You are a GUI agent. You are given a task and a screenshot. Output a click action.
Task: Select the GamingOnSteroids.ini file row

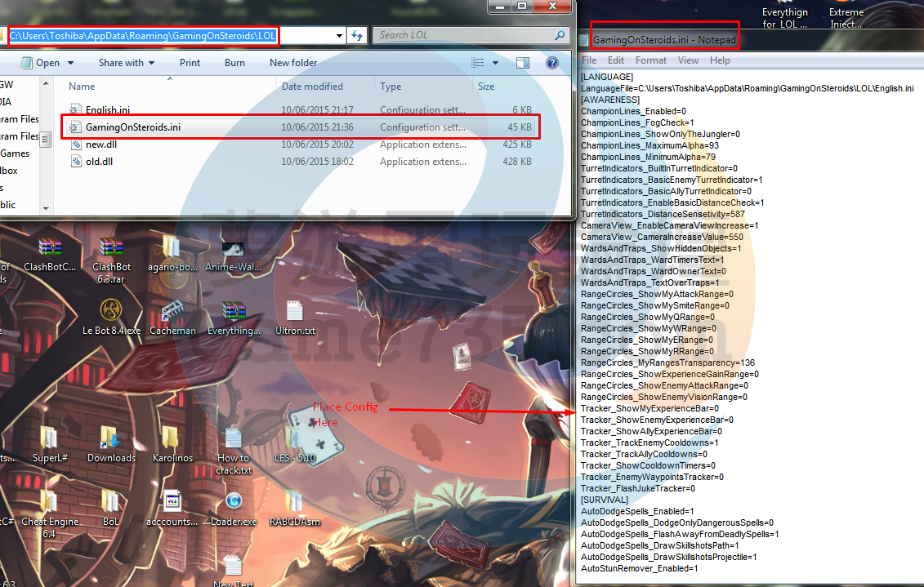(x=301, y=127)
